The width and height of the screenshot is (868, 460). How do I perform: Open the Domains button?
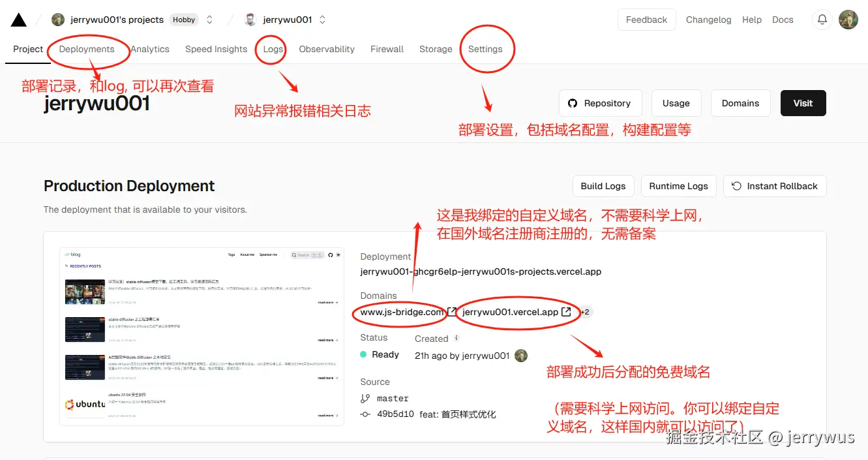point(740,103)
